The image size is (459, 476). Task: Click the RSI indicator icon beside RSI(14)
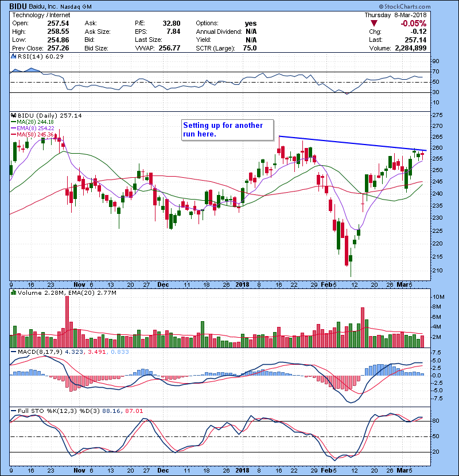tap(14, 56)
